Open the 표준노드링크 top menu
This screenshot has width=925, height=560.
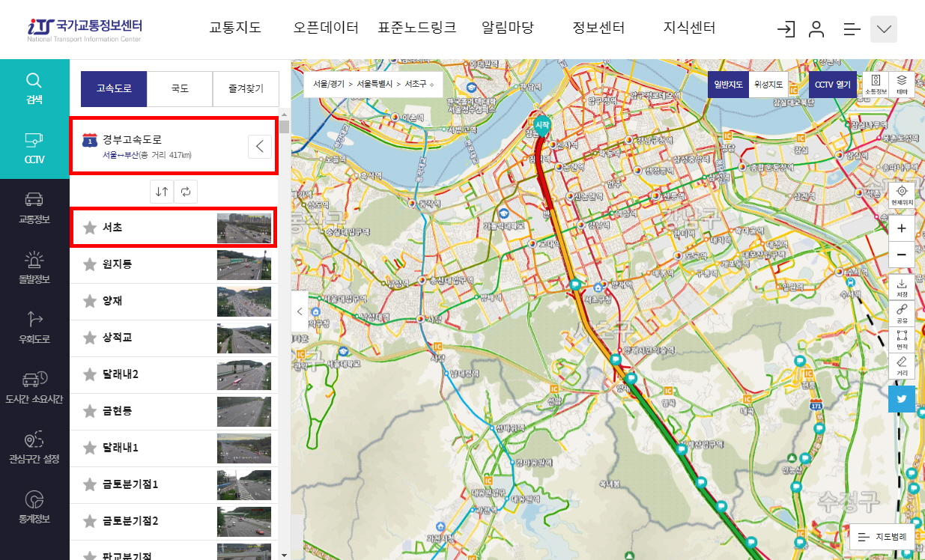tap(417, 28)
